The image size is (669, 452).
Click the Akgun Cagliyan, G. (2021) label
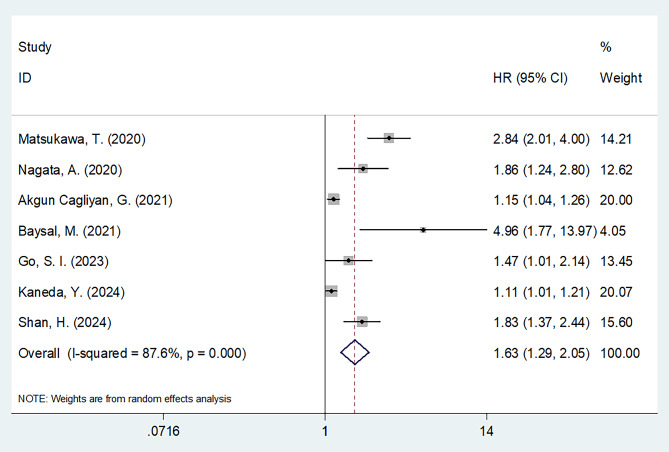click(x=95, y=200)
